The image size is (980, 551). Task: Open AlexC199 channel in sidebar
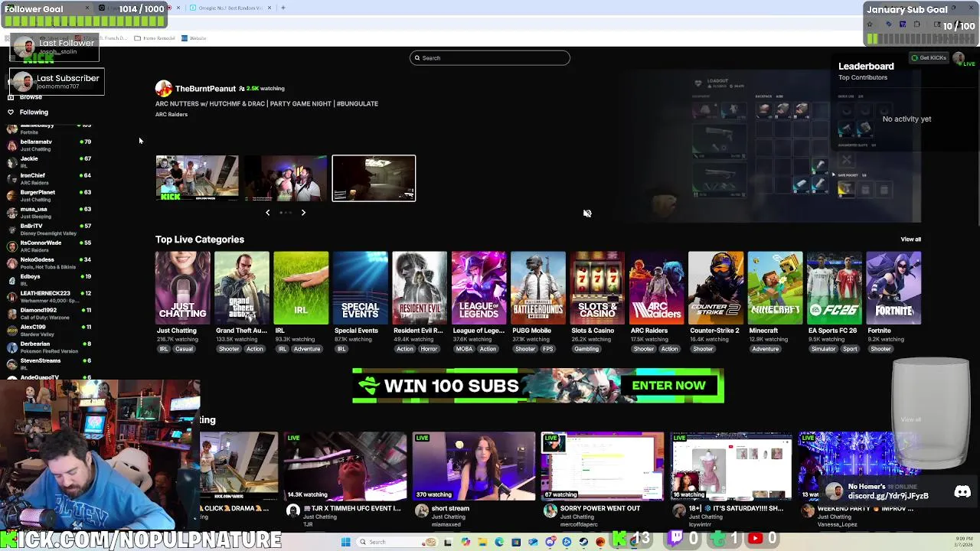(x=50, y=331)
